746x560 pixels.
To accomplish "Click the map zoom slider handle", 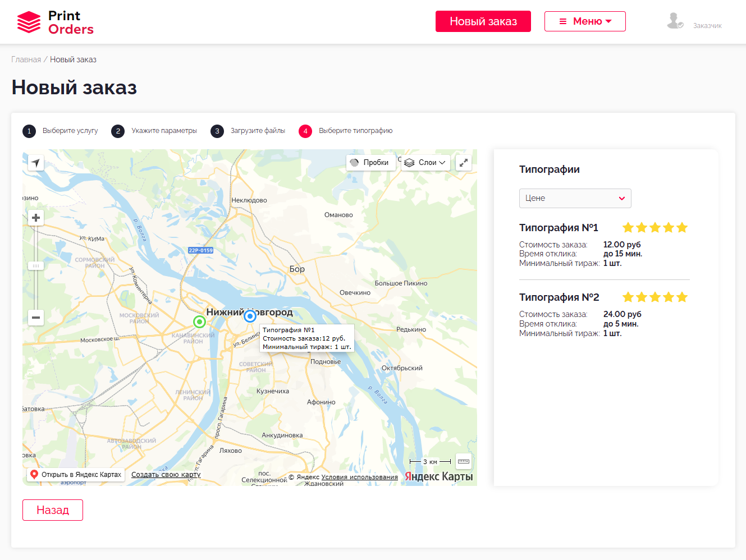I will (36, 265).
